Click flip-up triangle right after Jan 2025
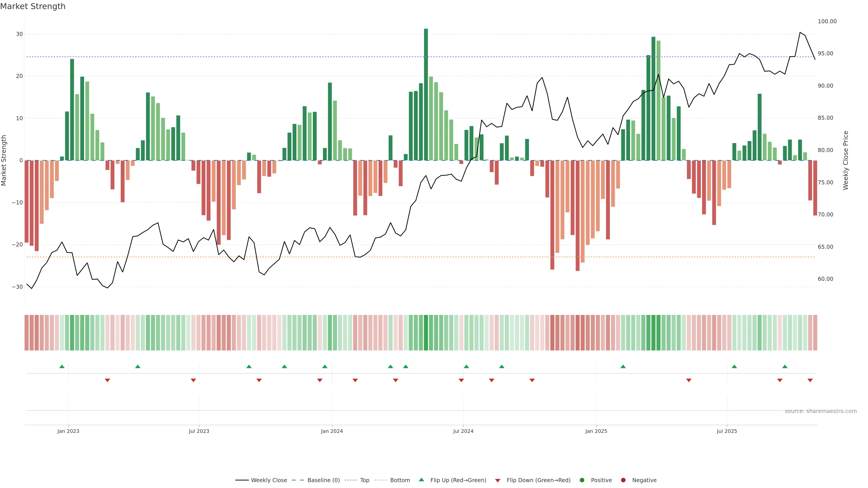The height and width of the screenshot is (488, 868). pyautogui.click(x=623, y=366)
